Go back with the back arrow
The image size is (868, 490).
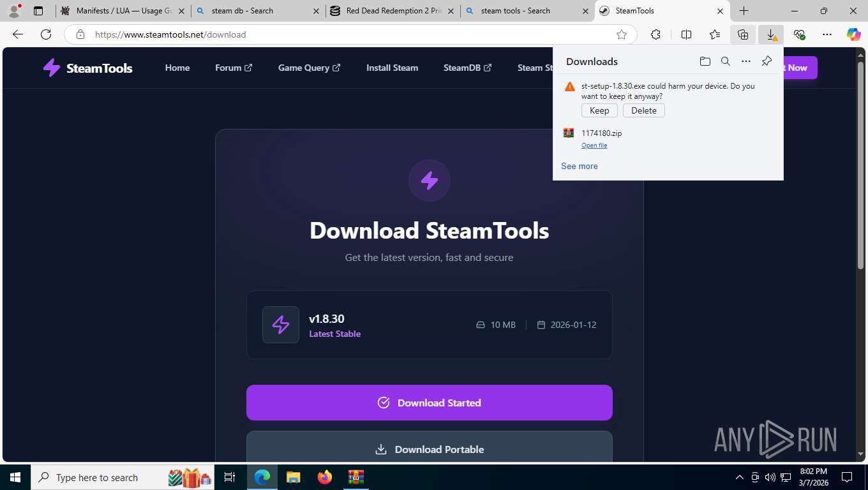18,34
